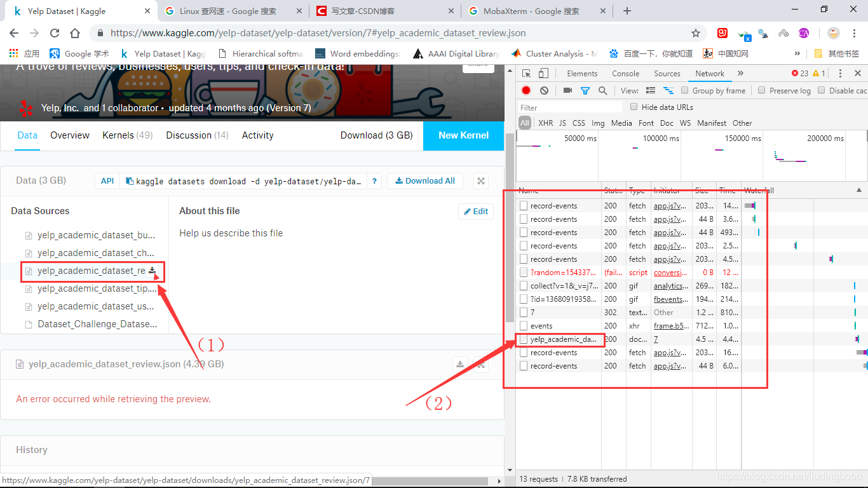Click the Waterfall column sort arrow

click(x=858, y=190)
